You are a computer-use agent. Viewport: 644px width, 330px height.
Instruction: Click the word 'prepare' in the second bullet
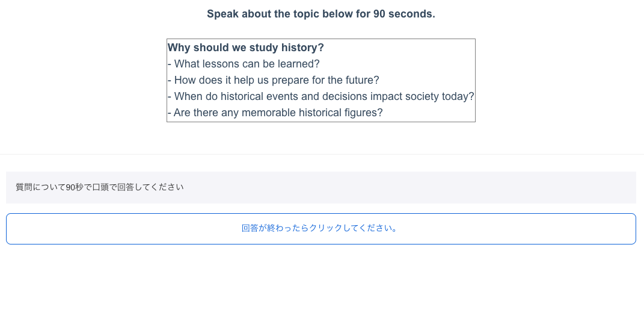click(291, 80)
